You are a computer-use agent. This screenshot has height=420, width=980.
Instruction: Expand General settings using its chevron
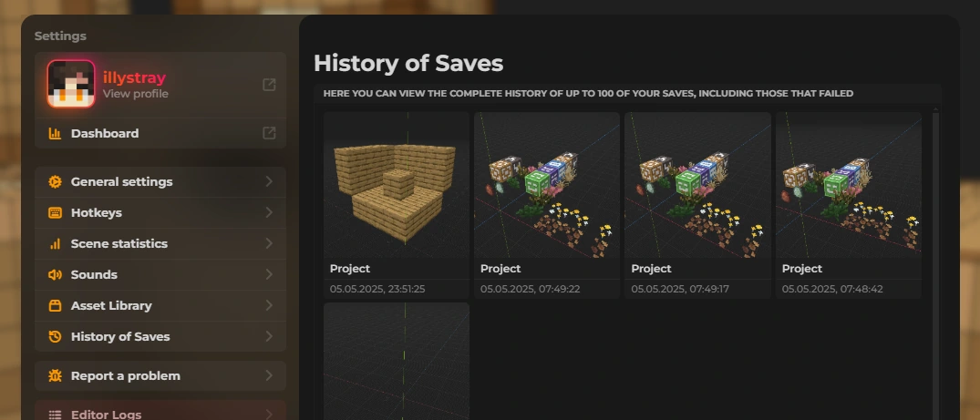pyautogui.click(x=269, y=181)
